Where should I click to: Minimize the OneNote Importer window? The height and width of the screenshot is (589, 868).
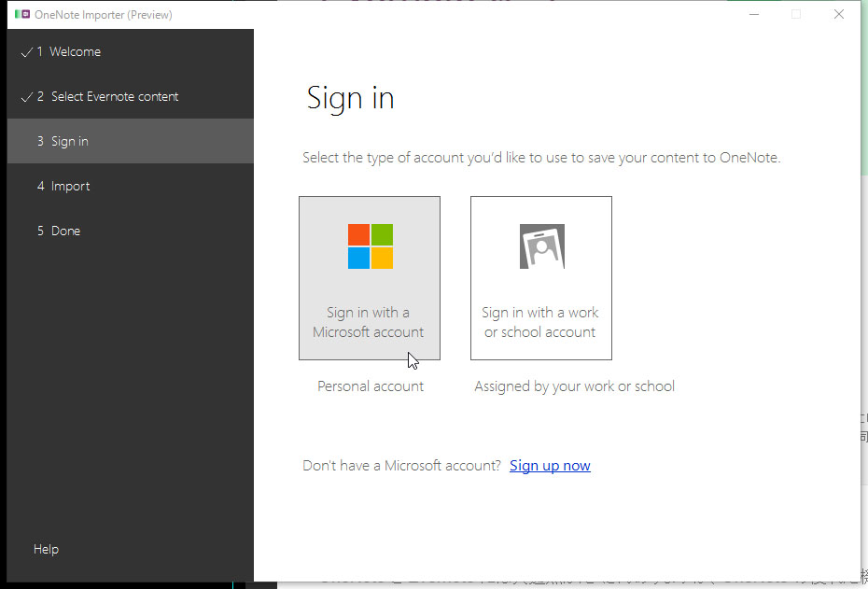pos(754,14)
